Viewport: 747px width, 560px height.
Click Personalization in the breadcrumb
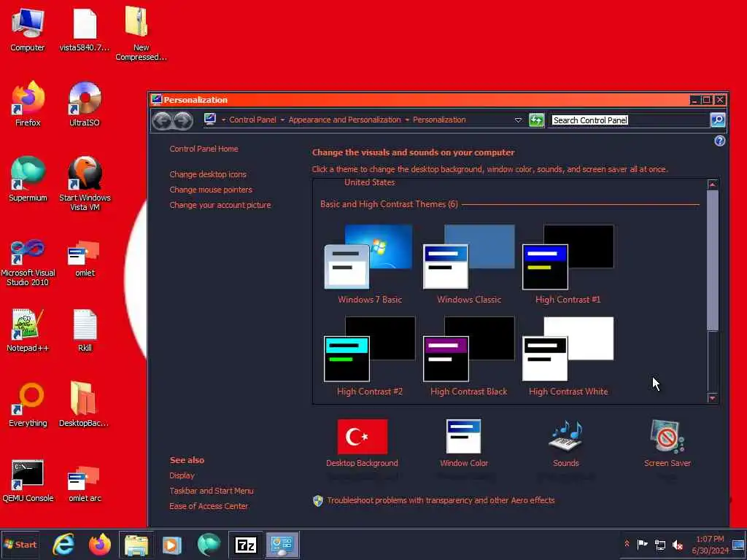(439, 120)
